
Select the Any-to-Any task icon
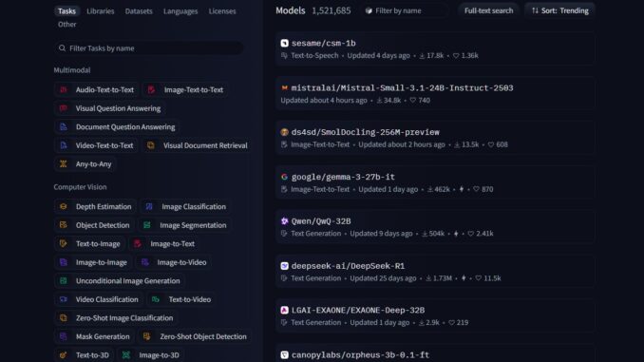coord(64,164)
